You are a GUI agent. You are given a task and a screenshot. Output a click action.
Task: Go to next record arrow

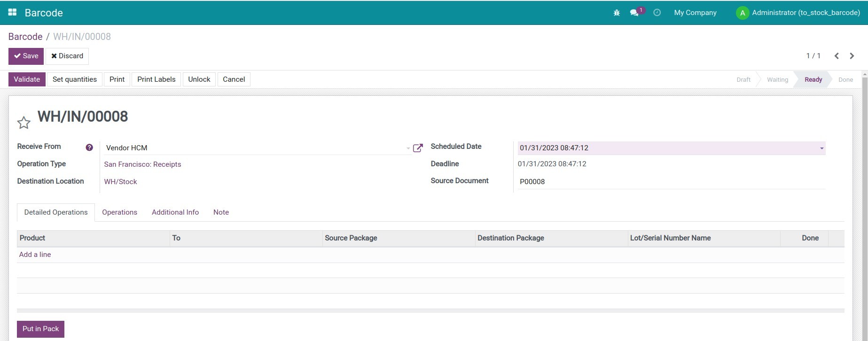tap(852, 56)
